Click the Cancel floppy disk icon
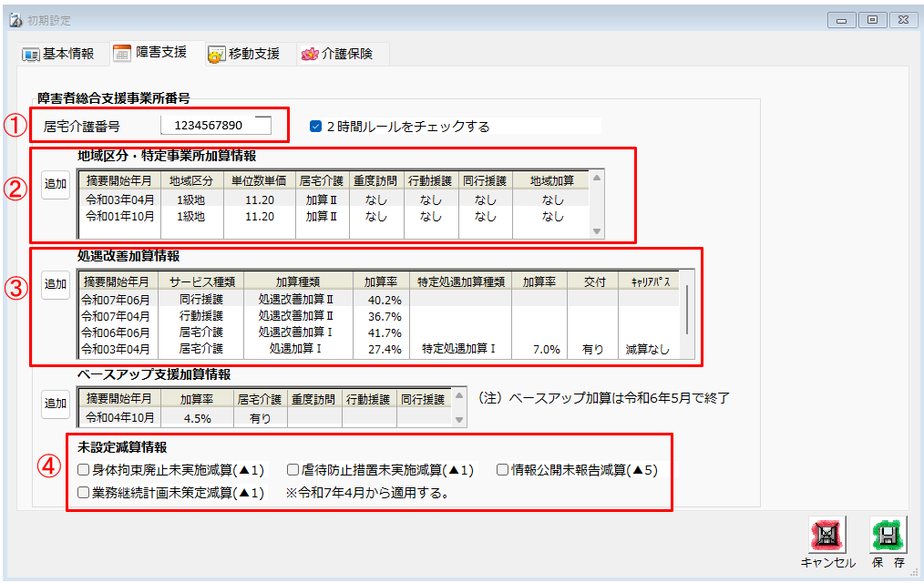 pos(827,536)
